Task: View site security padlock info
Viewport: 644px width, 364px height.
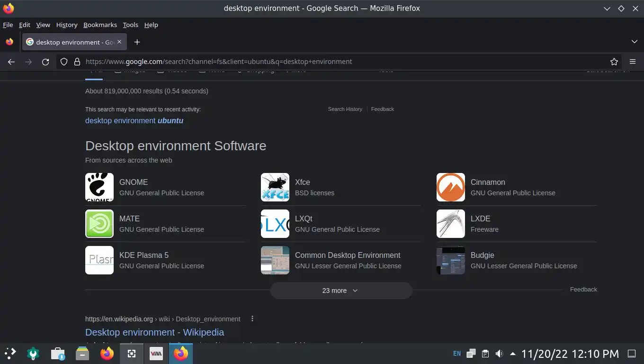Action: [x=77, y=62]
